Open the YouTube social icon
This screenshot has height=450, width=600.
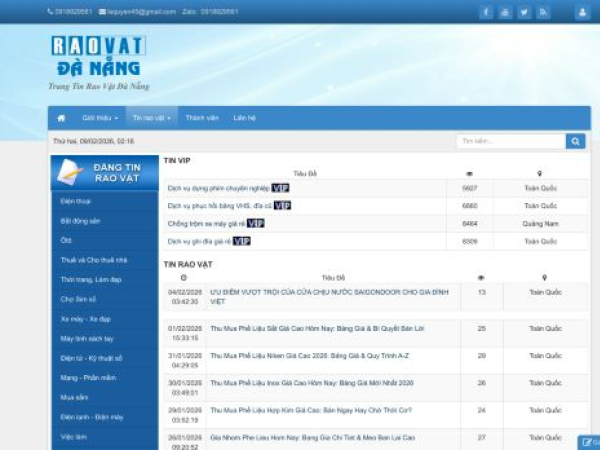(505, 12)
